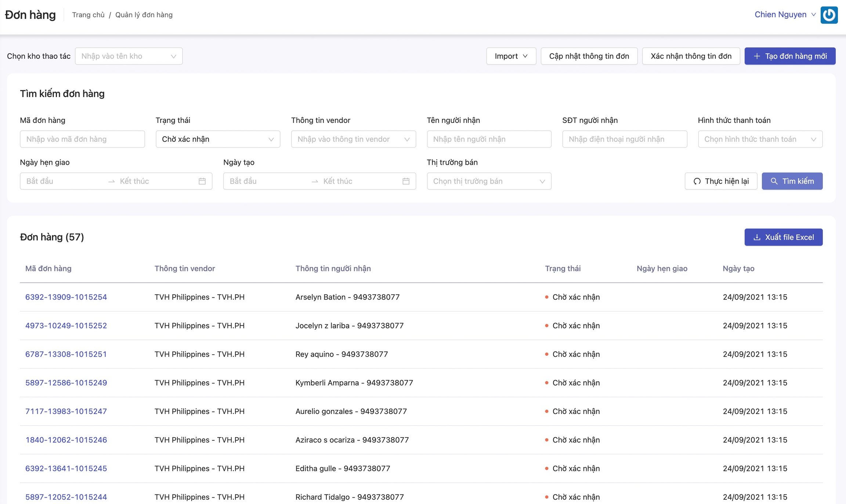Export orders with Xuất file Excel
Image resolution: width=846 pixels, height=504 pixels.
(x=783, y=237)
